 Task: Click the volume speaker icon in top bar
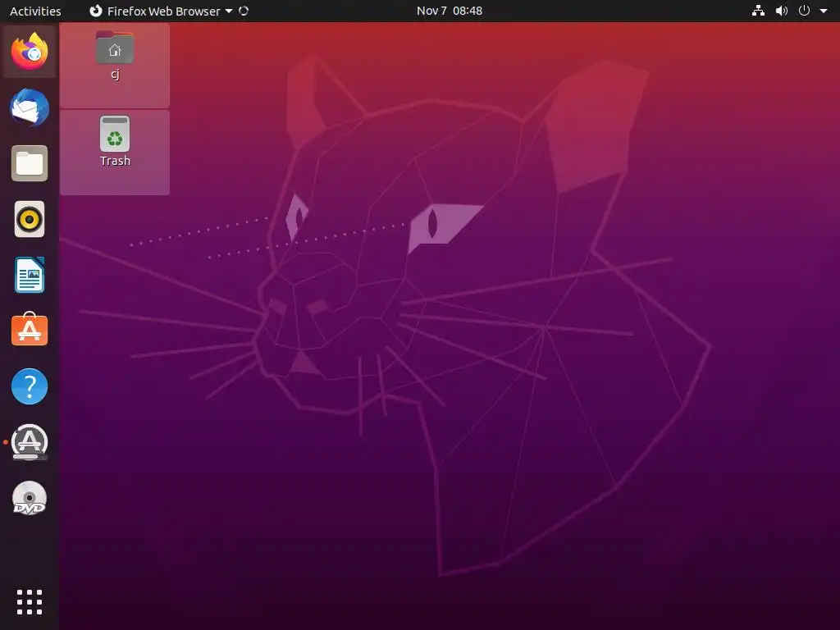tap(782, 11)
